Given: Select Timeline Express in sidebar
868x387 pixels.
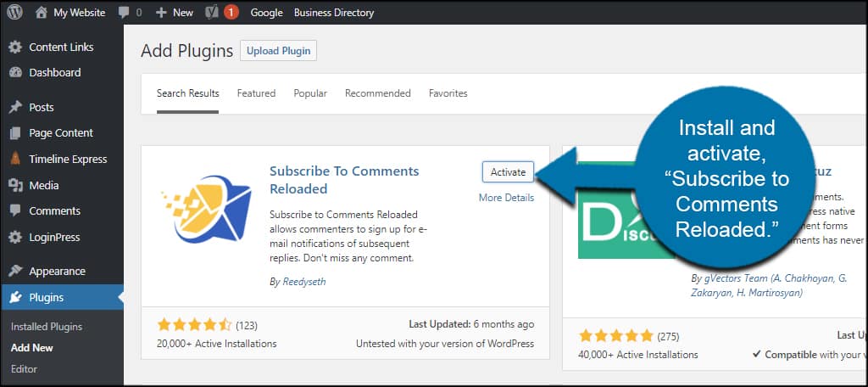Looking at the screenshot, I should tap(68, 160).
